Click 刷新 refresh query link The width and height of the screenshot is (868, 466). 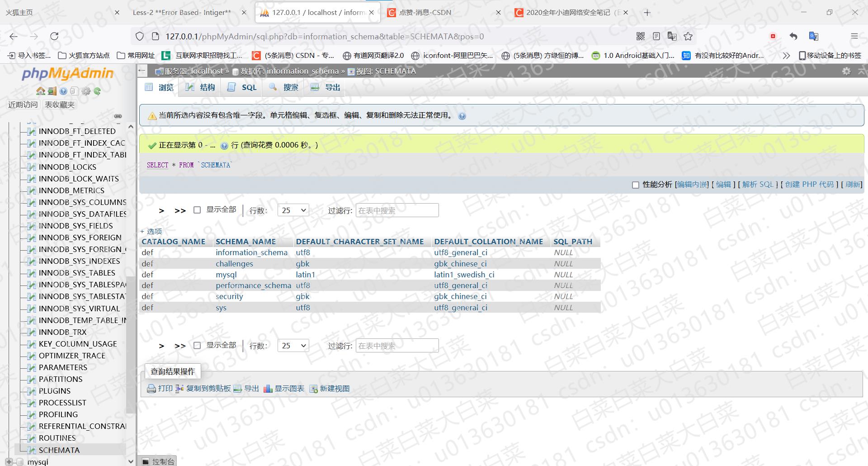[x=853, y=185]
